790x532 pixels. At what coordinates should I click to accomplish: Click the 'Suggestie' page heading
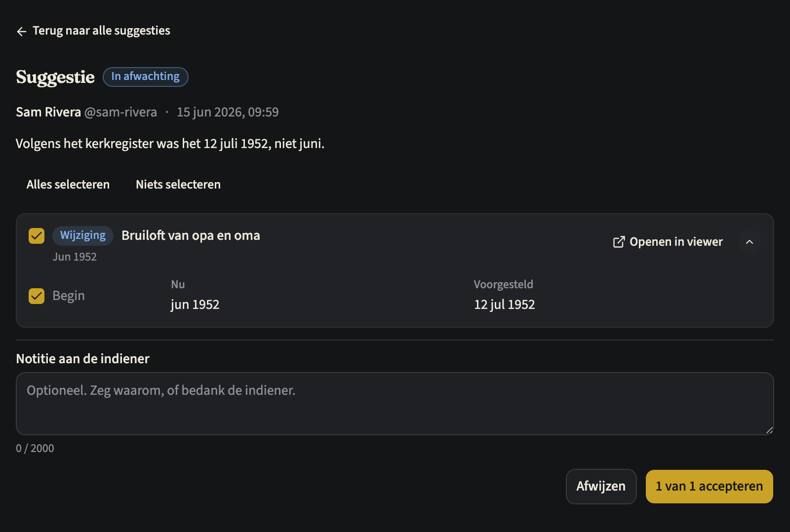[x=55, y=77]
